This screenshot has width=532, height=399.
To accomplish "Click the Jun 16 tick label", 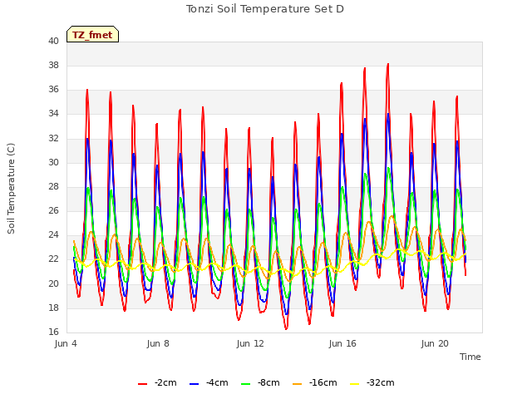I will (342, 343).
